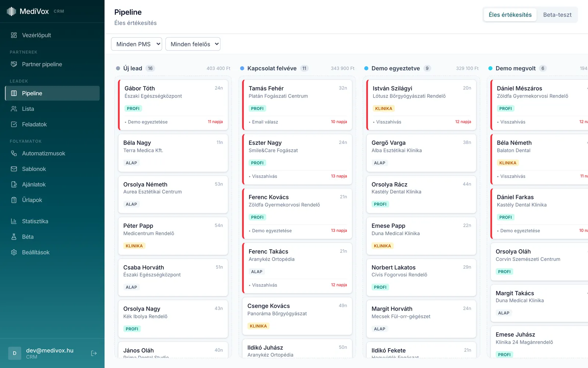The height and width of the screenshot is (368, 588).
Task: Expand the Minden PMS dropdown
Action: coord(137,44)
